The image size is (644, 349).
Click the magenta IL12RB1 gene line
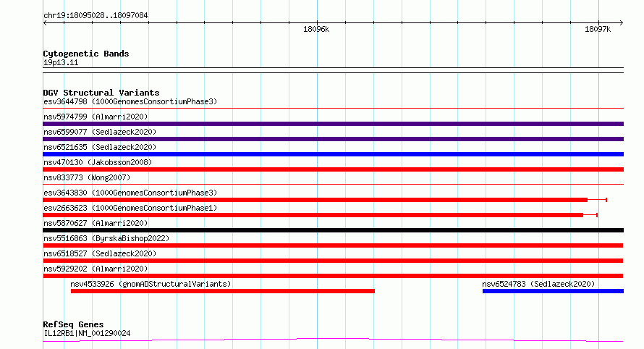tap(333, 340)
